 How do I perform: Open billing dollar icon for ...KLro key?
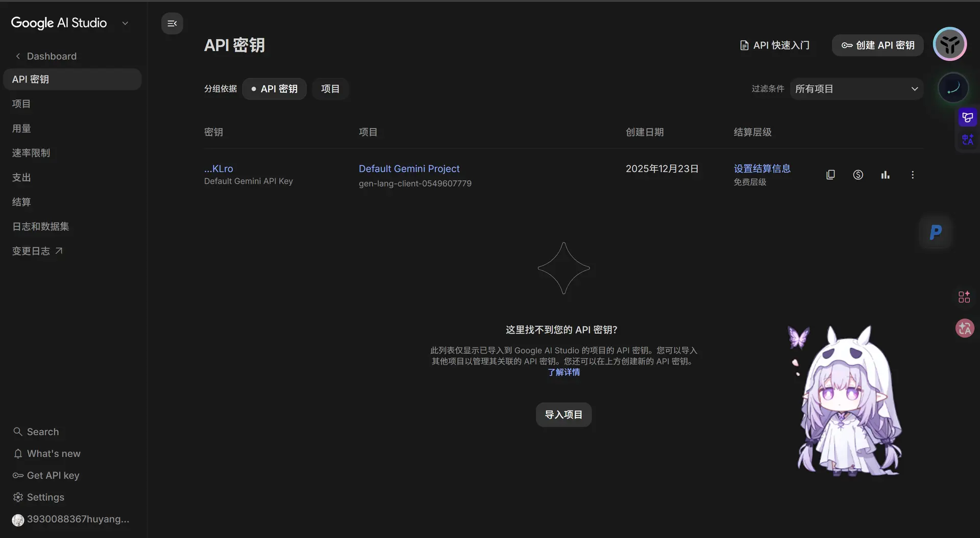(858, 175)
